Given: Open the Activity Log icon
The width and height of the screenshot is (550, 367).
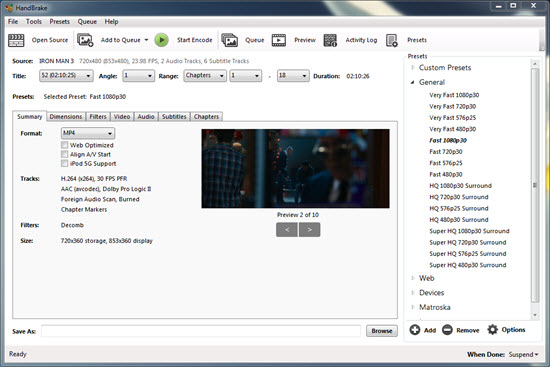Looking at the screenshot, I should [330, 40].
